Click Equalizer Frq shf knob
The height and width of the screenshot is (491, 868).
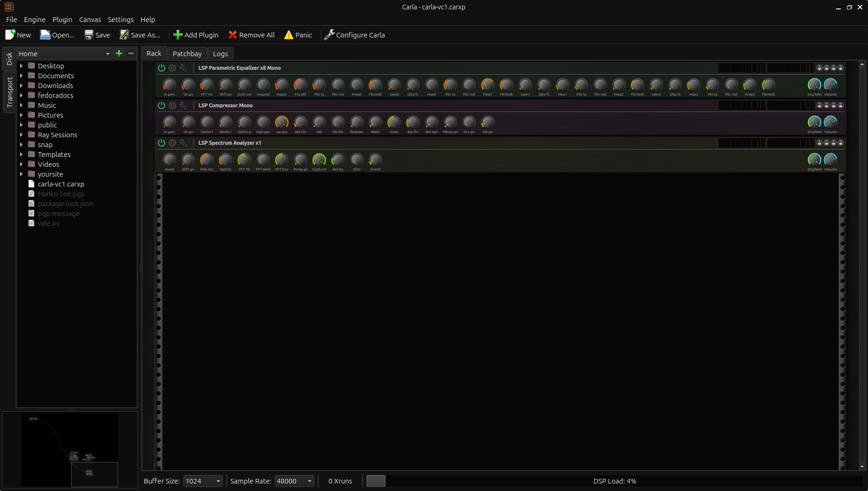pyautogui.click(x=301, y=85)
